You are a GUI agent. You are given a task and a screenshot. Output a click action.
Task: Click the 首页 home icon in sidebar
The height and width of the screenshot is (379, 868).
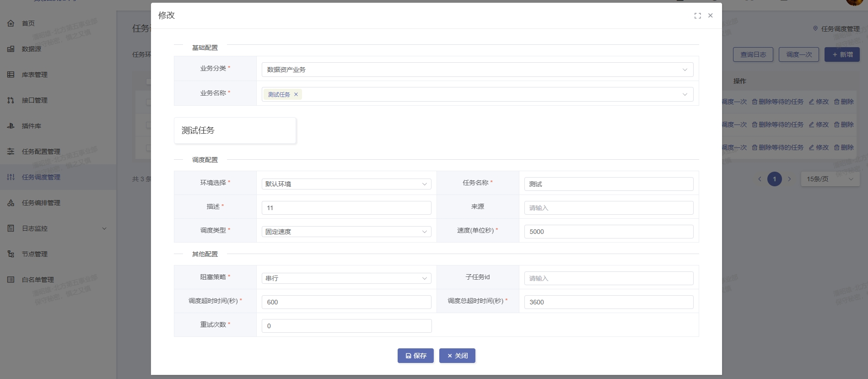[x=11, y=23]
